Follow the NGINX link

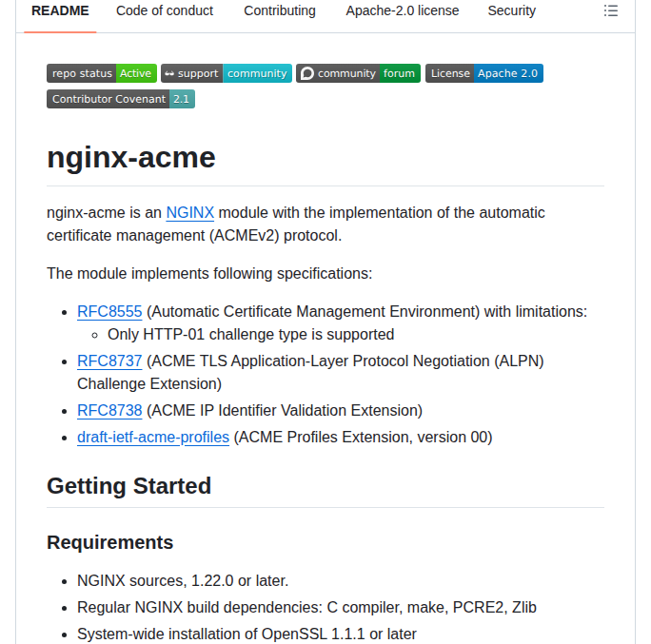pyautogui.click(x=190, y=213)
